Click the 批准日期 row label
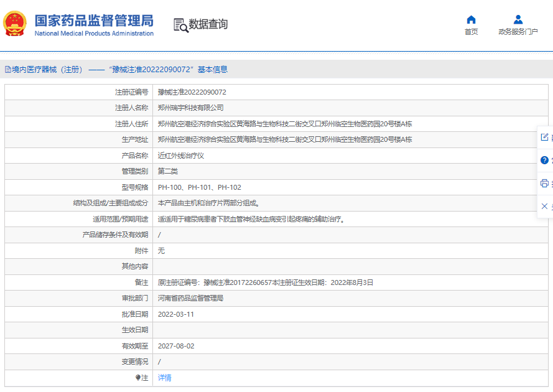Viewport: 553px width, 392px height. [135, 314]
